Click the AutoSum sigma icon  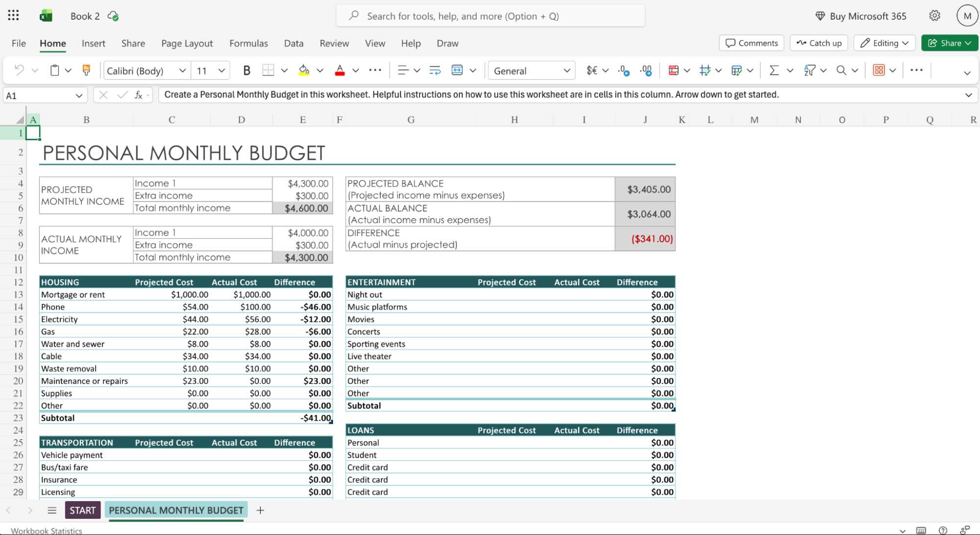click(774, 70)
